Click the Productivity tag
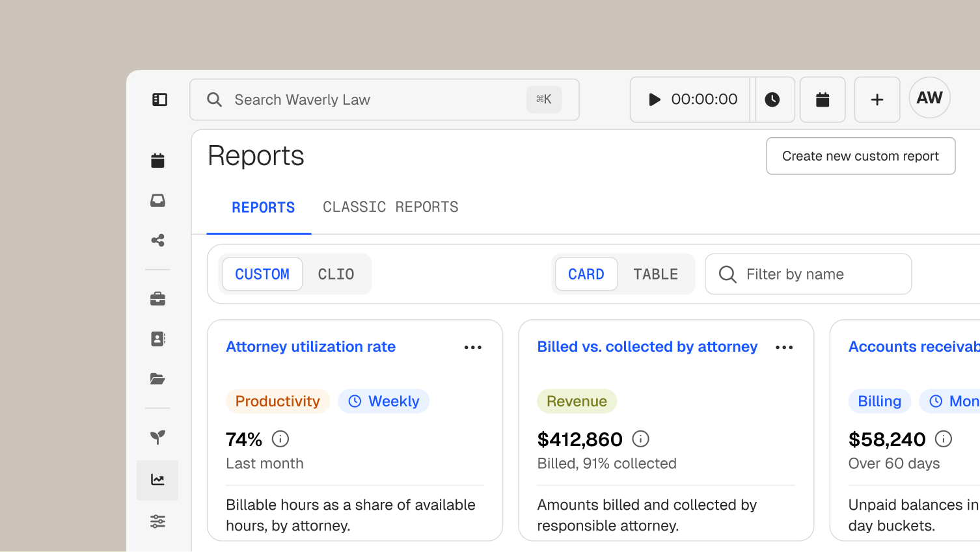980x552 pixels. 278,401
